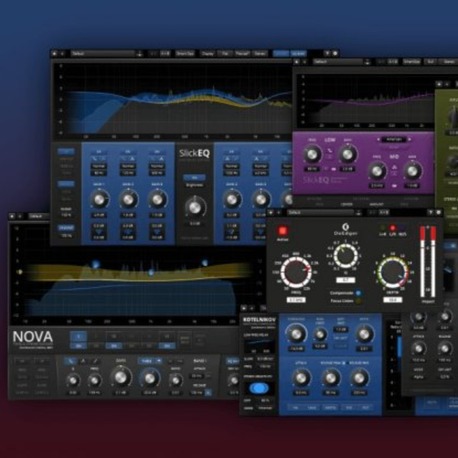
Task: Click A/B compare button in DeEdger toolbar
Action: 384,212
